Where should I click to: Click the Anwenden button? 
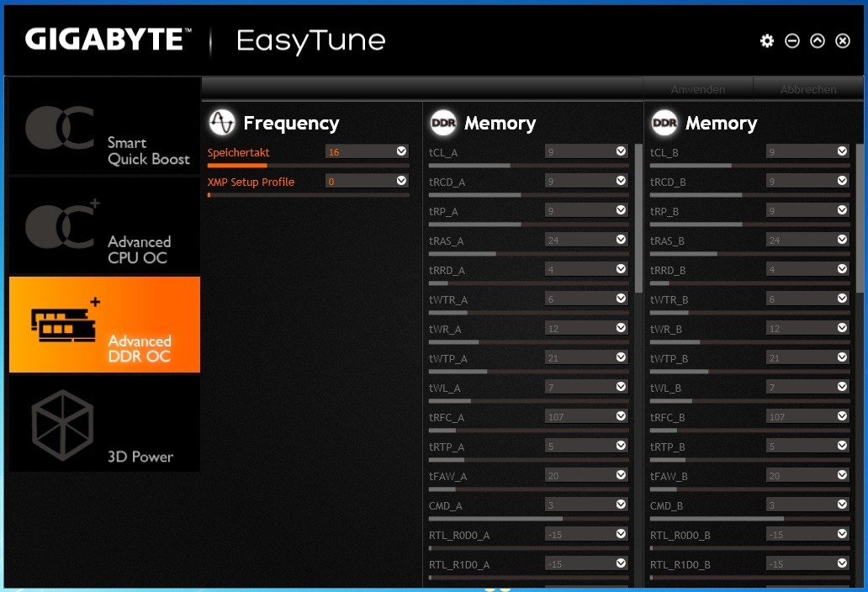[x=698, y=89]
